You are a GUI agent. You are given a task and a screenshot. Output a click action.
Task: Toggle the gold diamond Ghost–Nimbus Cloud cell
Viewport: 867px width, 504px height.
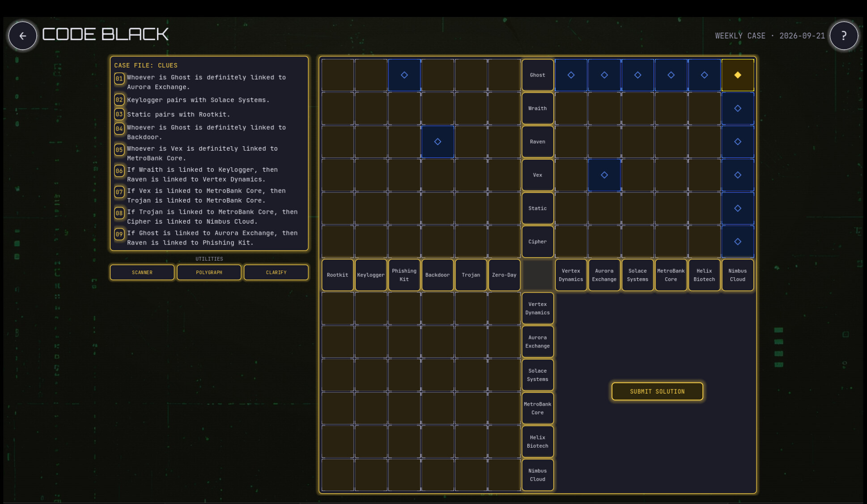738,75
